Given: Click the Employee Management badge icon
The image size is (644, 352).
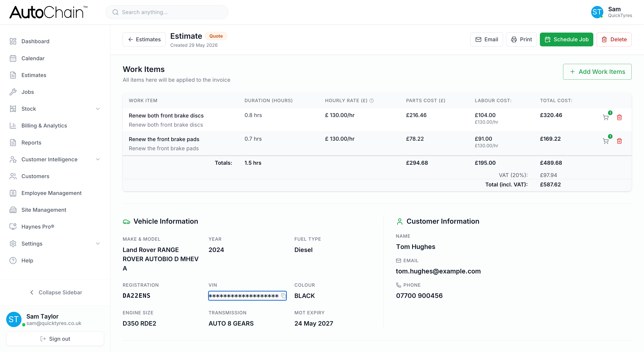Looking at the screenshot, I should point(13,193).
